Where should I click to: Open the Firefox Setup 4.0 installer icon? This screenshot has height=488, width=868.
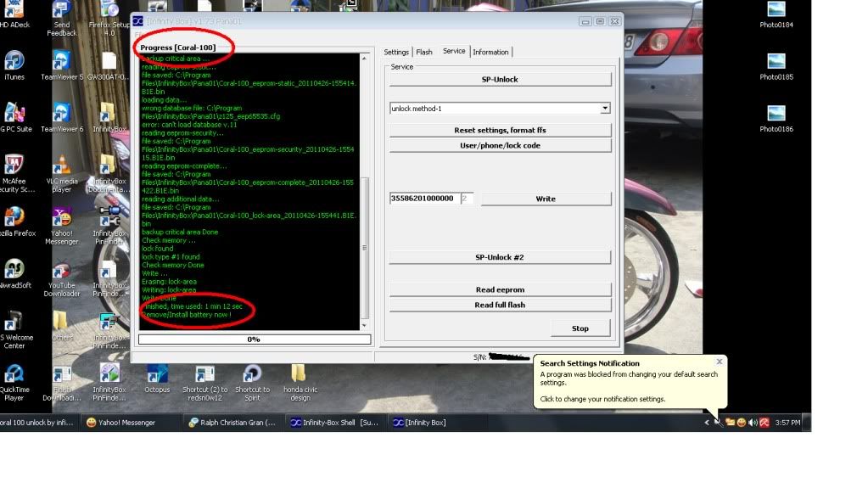click(x=109, y=20)
